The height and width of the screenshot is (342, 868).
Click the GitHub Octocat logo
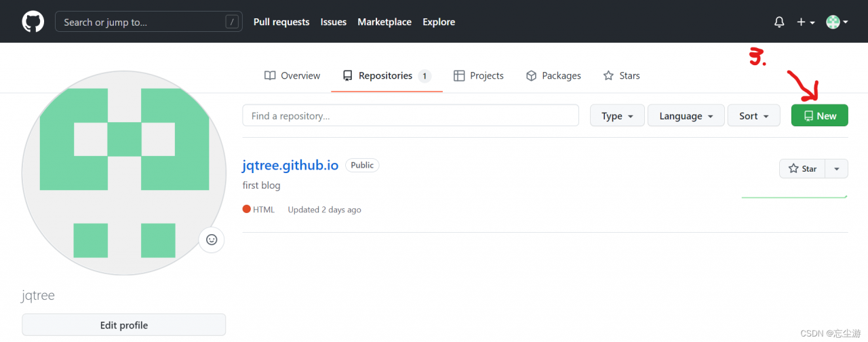point(33,22)
